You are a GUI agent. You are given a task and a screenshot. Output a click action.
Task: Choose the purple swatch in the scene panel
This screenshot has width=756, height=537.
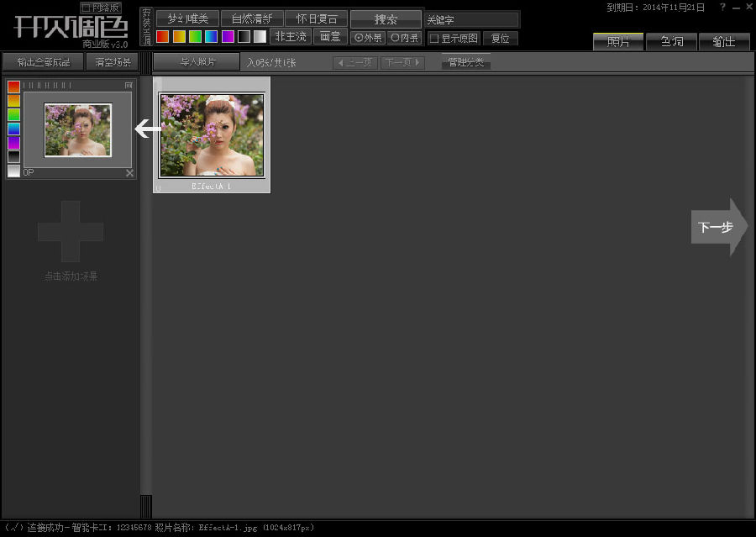(13, 143)
